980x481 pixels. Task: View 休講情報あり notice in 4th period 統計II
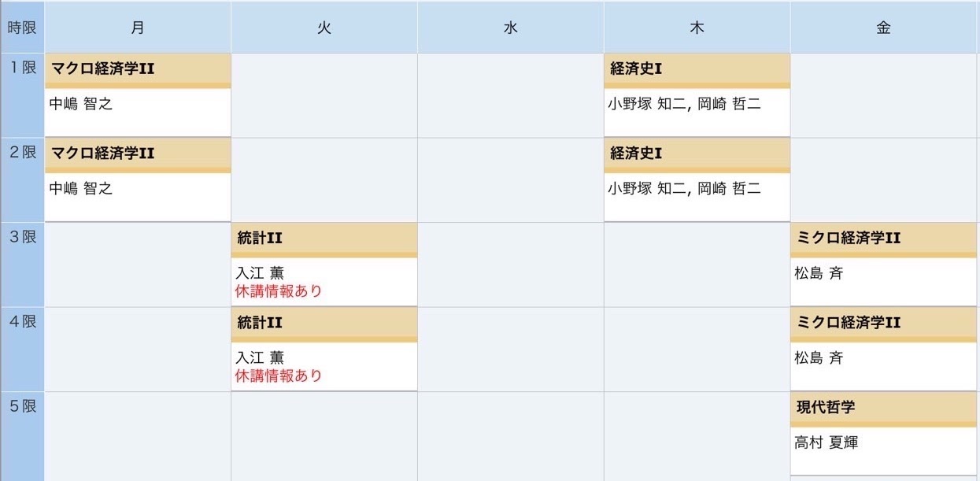point(279,376)
